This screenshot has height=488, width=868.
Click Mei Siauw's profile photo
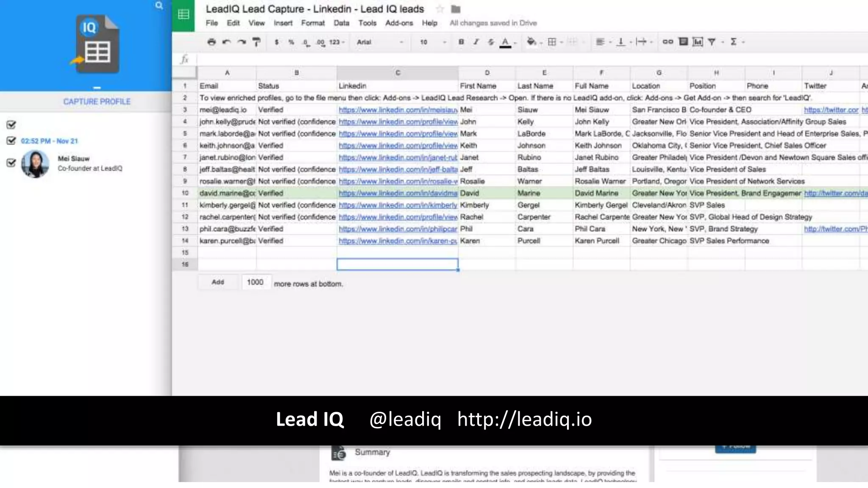35,164
